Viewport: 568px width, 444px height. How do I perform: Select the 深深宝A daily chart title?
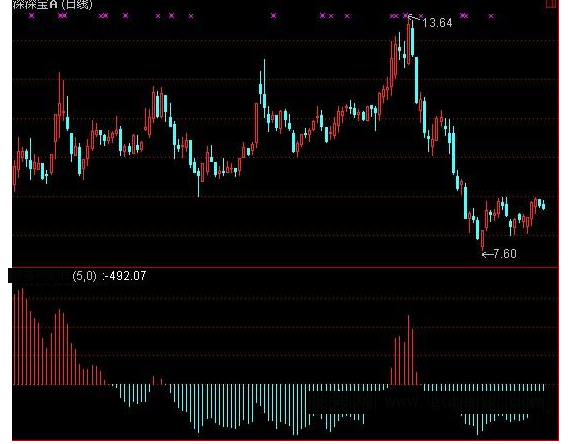point(53,4)
